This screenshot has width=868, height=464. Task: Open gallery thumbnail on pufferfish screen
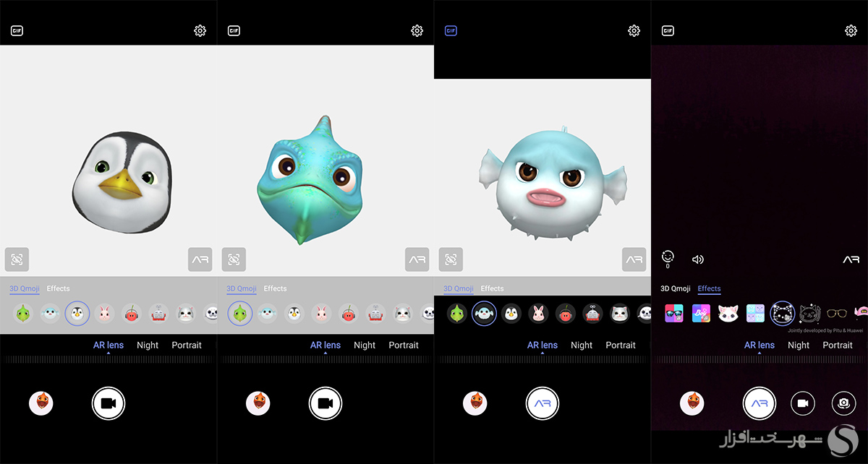click(475, 403)
